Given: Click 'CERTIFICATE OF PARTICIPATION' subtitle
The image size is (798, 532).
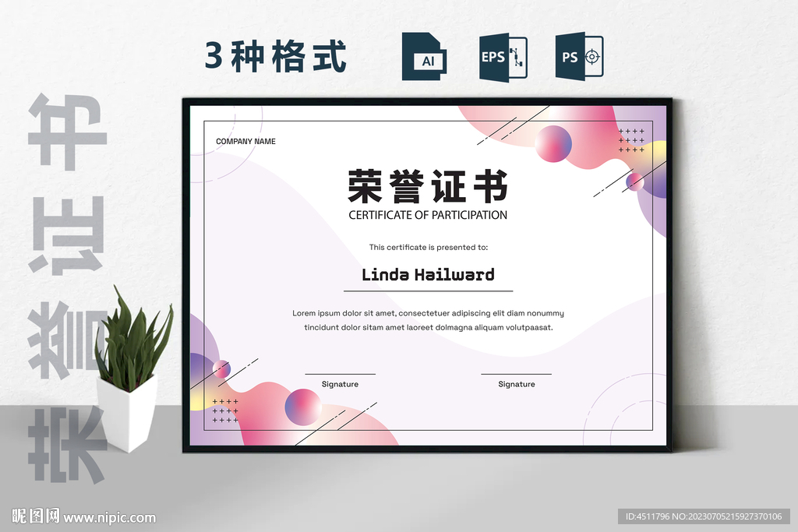Looking at the screenshot, I should [x=428, y=215].
